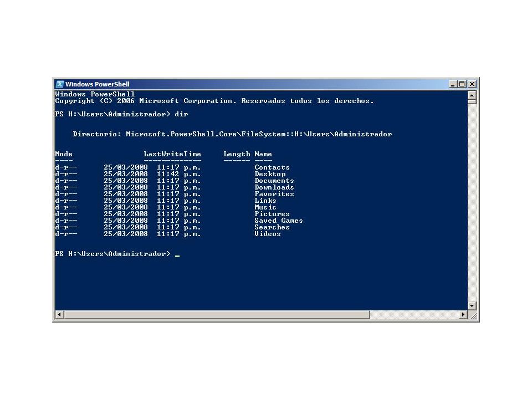Screen dimensions: 532x399
Task: Click the horizontal scrollbar thumb
Action: (217, 315)
